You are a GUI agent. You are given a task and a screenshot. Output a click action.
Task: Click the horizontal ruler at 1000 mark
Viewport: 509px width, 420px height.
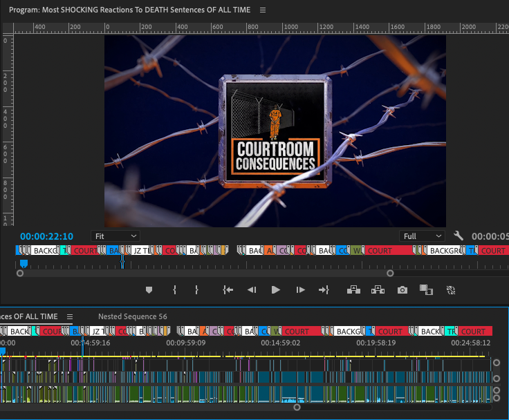point(291,27)
